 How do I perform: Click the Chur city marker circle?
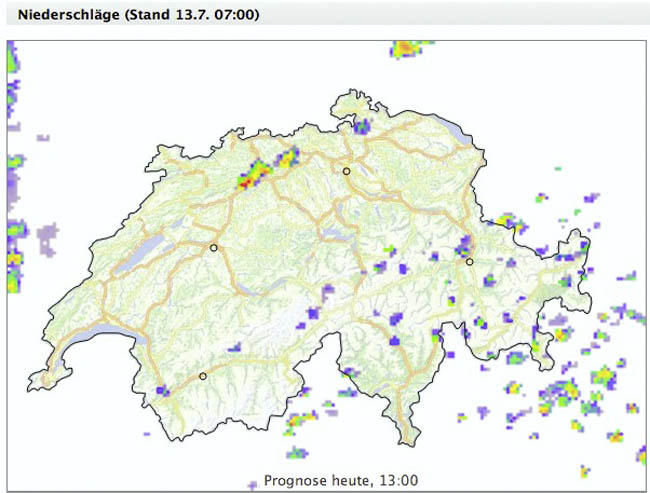tap(469, 262)
